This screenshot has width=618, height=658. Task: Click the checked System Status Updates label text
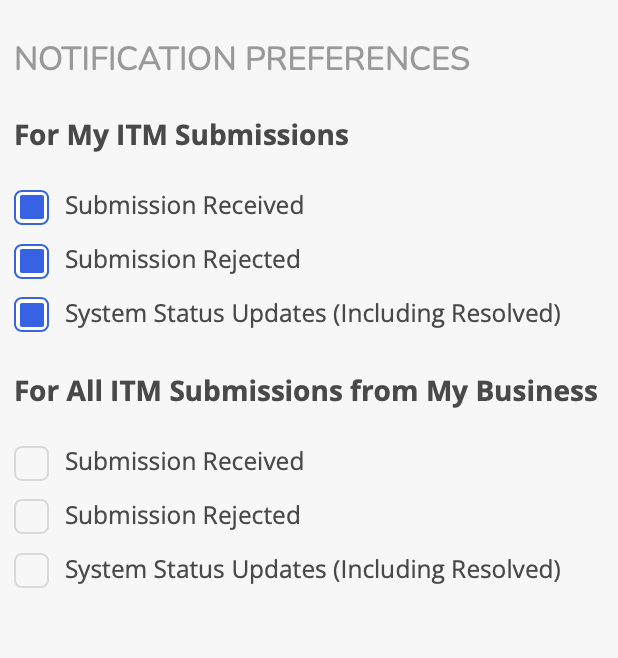[x=313, y=314]
